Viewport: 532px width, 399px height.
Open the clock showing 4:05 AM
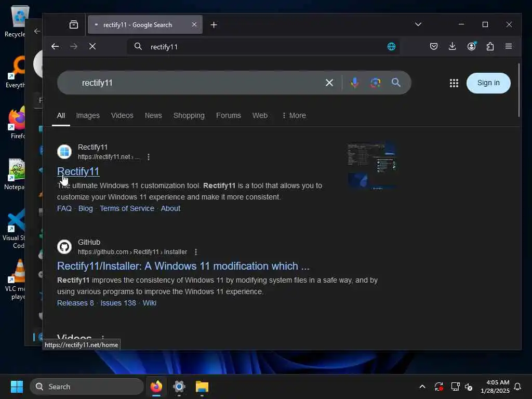click(x=495, y=387)
